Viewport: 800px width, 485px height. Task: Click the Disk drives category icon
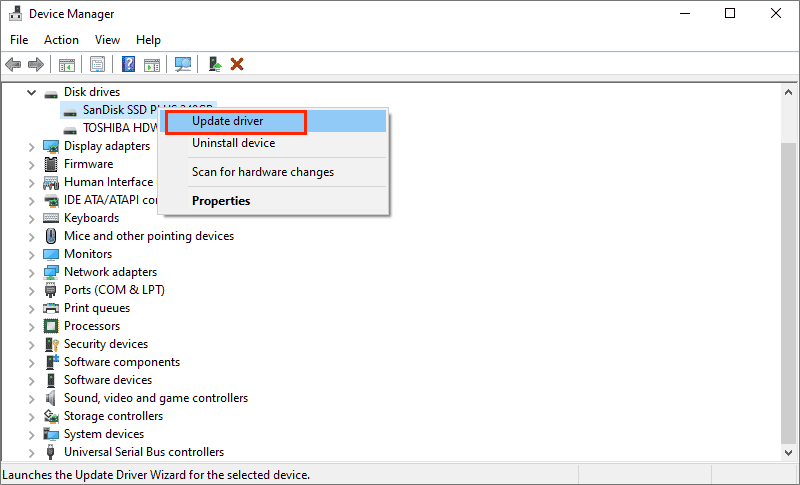(x=51, y=93)
